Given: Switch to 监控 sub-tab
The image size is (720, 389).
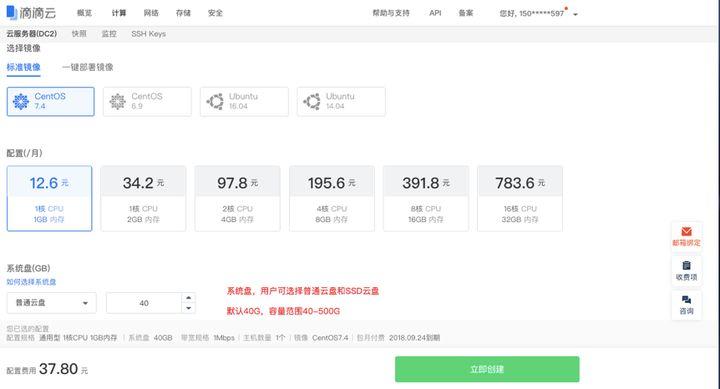Looking at the screenshot, I should click(109, 34).
